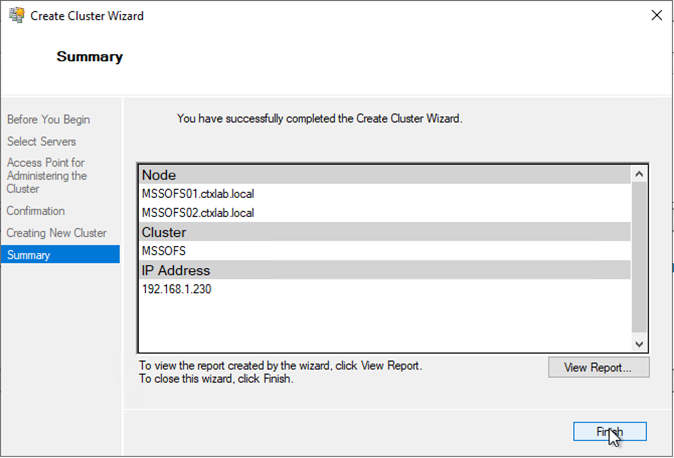The height and width of the screenshot is (458, 674).
Task: Select the 192.168.1.230 IP address entry
Action: tap(177, 289)
